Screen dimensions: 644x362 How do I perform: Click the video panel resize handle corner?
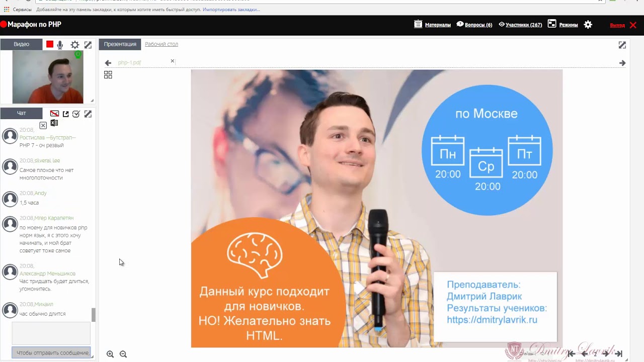pyautogui.click(x=92, y=101)
